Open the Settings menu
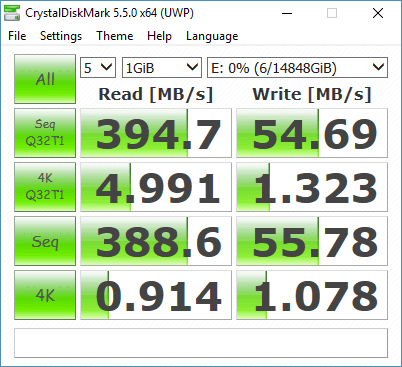Screen dimensions: 402x367 click(x=61, y=36)
